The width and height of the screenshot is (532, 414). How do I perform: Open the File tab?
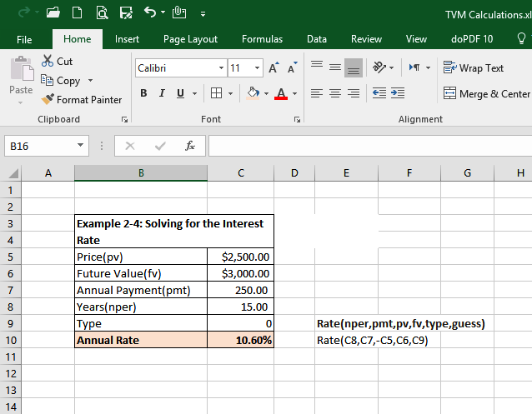pyautogui.click(x=24, y=39)
